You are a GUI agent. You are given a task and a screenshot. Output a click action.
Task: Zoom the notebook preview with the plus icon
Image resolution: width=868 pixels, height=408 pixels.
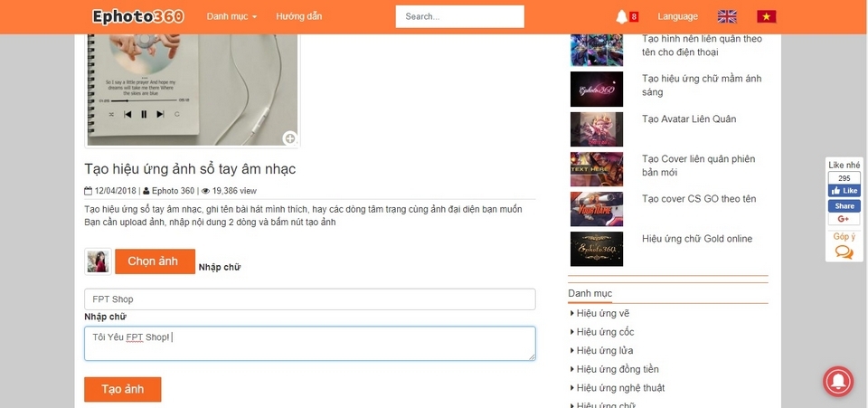pyautogui.click(x=290, y=138)
